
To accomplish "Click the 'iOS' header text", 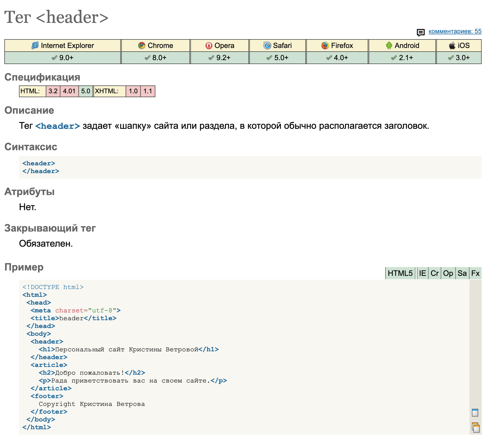I will (x=464, y=46).
